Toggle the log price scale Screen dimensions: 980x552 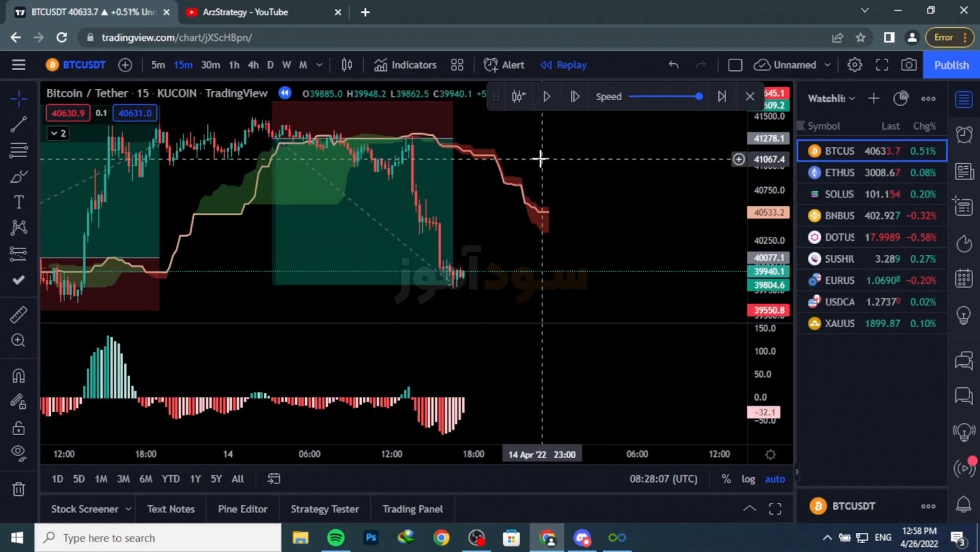click(748, 478)
